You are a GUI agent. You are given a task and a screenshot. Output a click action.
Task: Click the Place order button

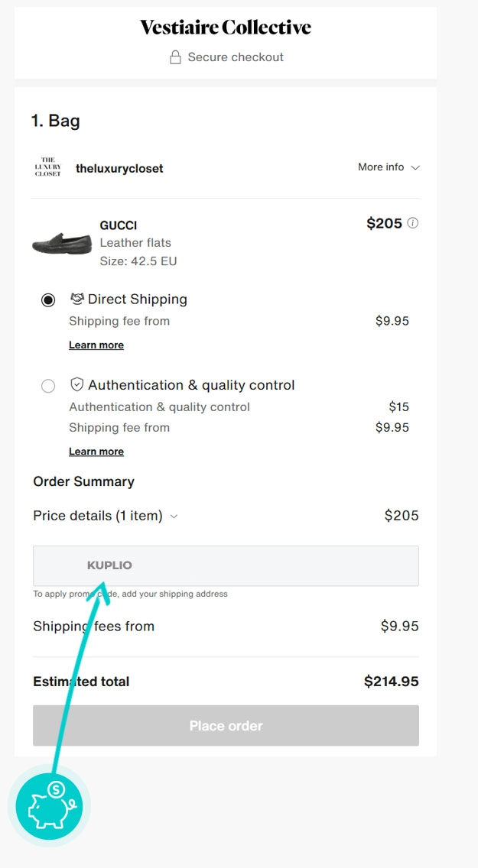click(226, 726)
